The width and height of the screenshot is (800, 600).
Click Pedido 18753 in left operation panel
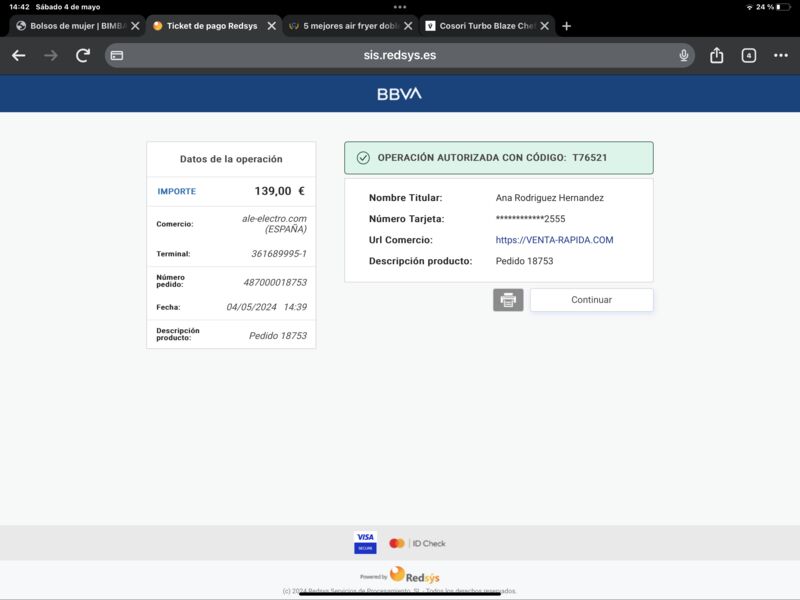pos(278,336)
